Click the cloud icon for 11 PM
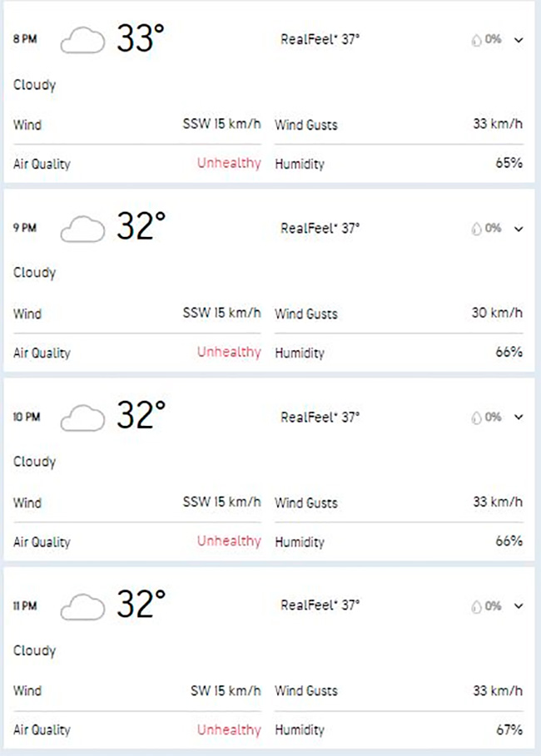Viewport: 541px width, 756px height. pyautogui.click(x=84, y=606)
